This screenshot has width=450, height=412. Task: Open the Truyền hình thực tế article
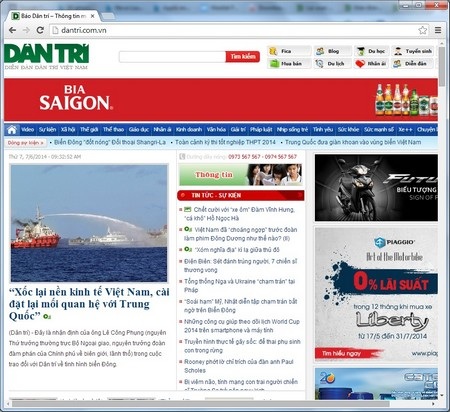(x=242, y=346)
